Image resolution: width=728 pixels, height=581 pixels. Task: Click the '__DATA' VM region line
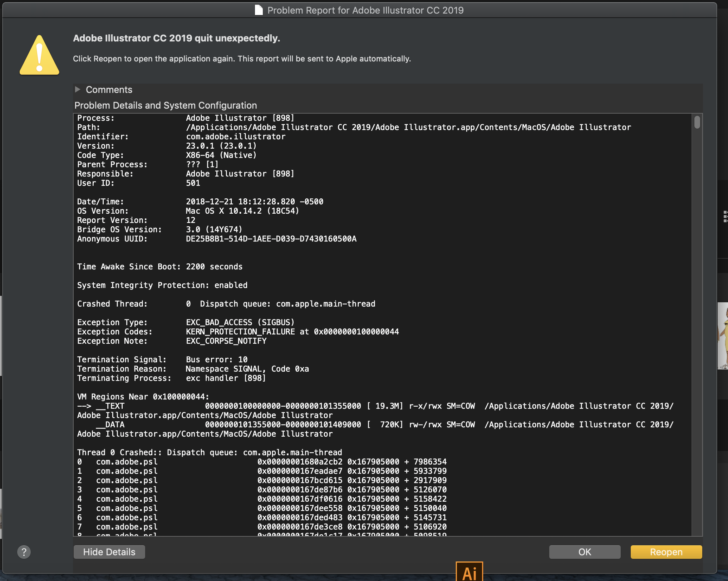(x=384, y=424)
